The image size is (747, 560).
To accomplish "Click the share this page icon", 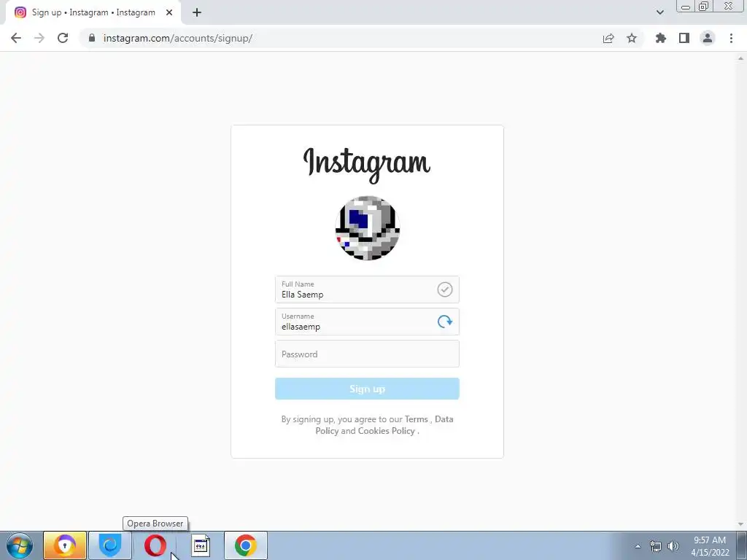I will 608,38.
